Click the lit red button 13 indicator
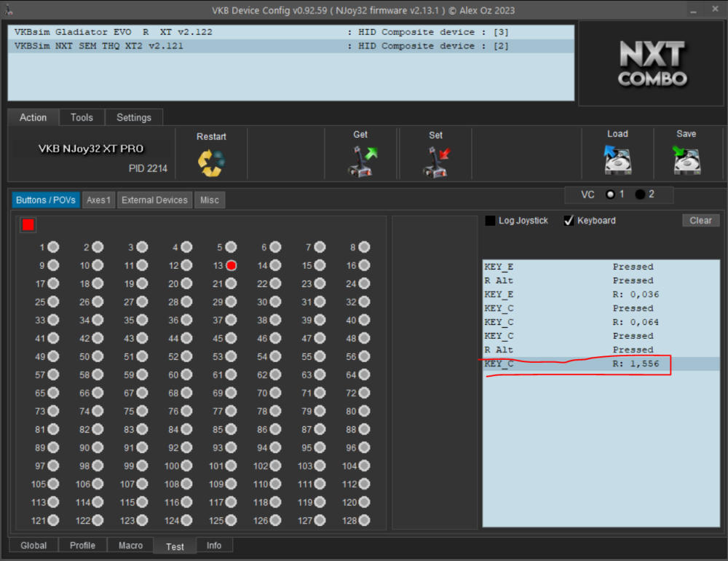The image size is (728, 561). tap(231, 266)
